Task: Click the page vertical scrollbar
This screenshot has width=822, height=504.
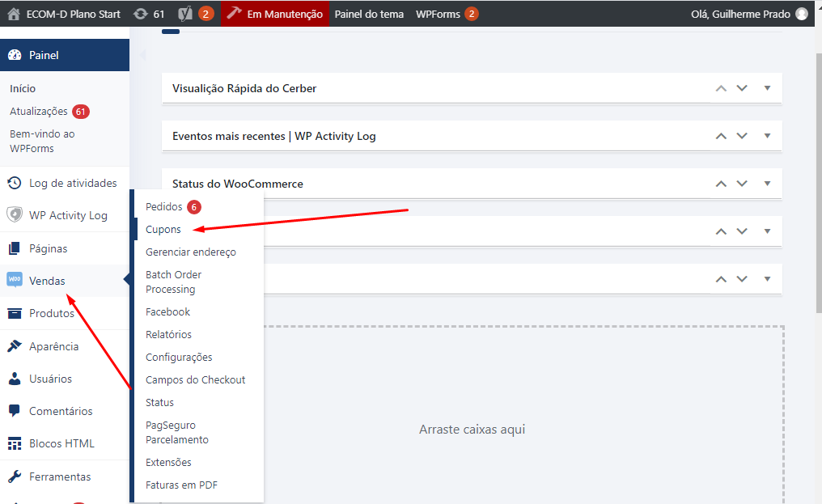Action: click(x=819, y=184)
